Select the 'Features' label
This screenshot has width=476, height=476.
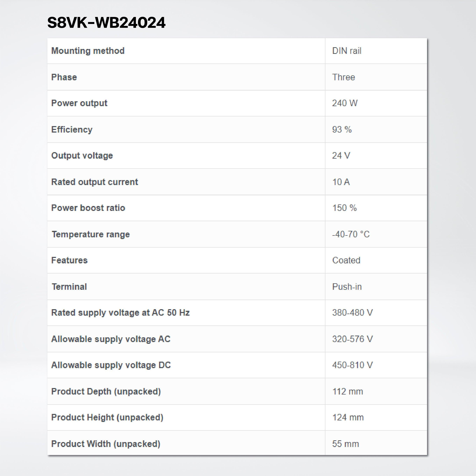coord(69,260)
